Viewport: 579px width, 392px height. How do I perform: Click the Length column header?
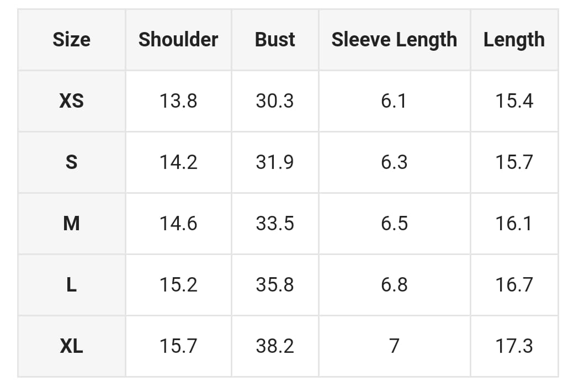[x=514, y=40]
